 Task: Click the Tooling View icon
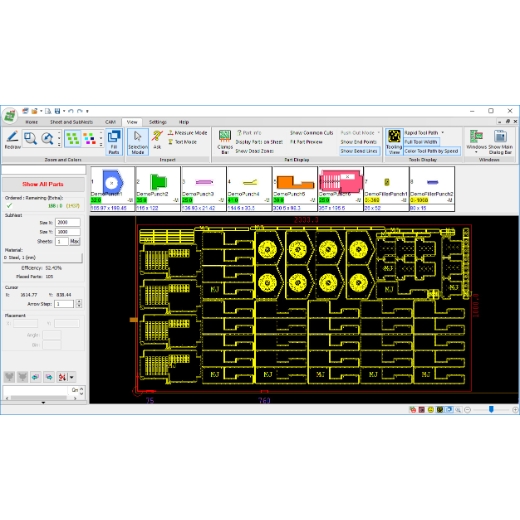tap(394, 142)
